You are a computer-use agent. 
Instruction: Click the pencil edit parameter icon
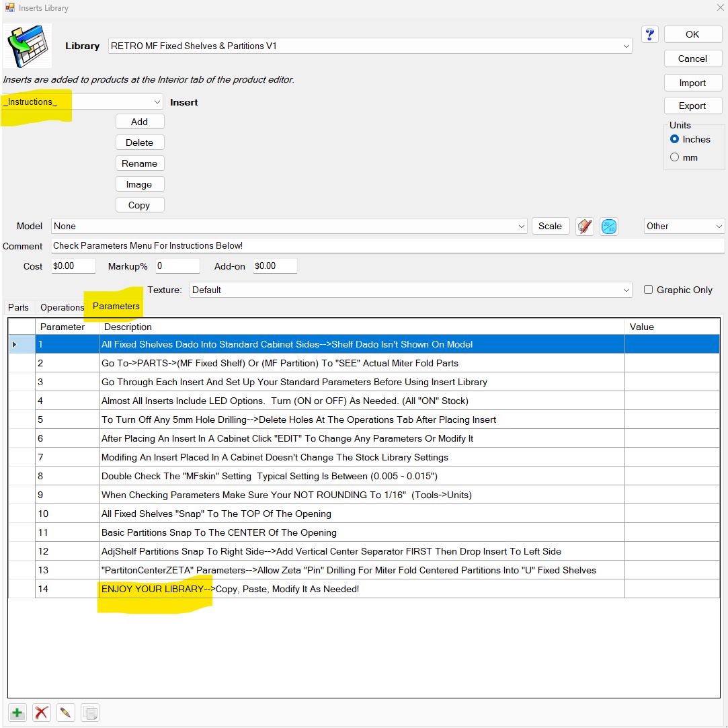click(x=65, y=713)
